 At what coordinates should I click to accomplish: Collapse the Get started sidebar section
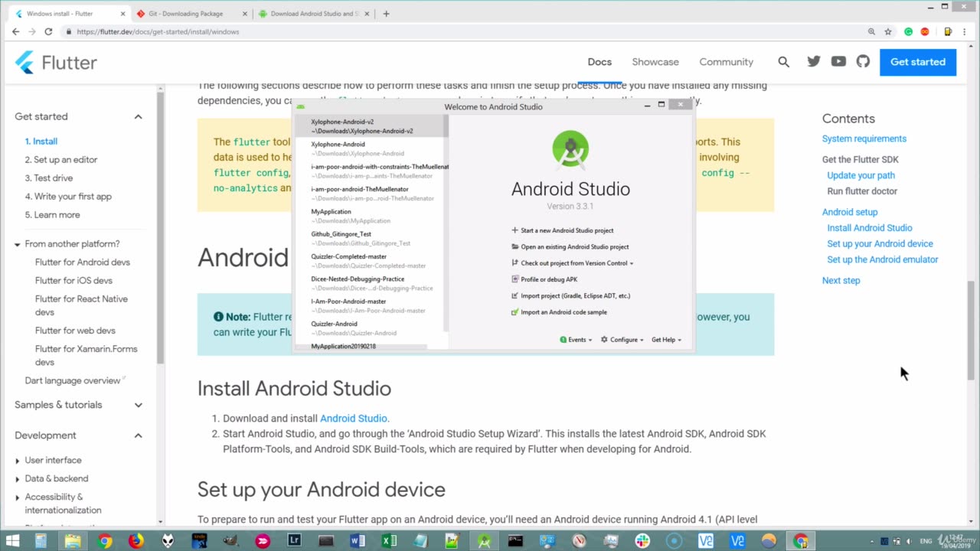138,117
